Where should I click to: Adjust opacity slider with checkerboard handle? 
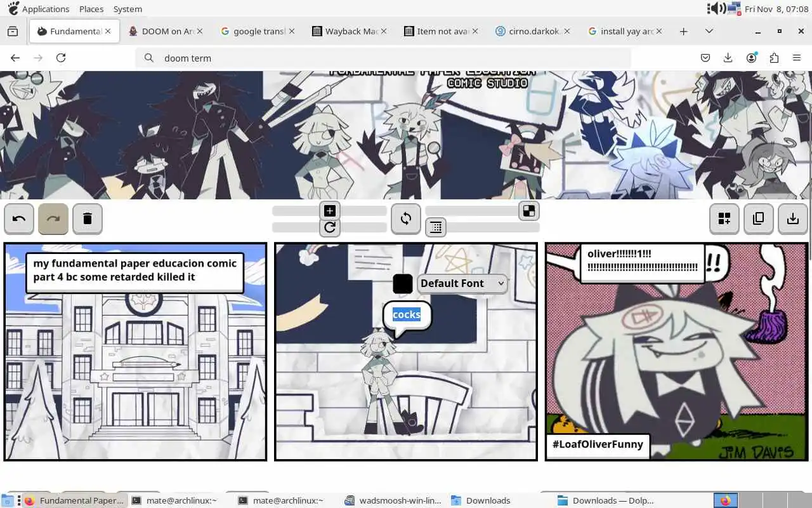coord(529,211)
